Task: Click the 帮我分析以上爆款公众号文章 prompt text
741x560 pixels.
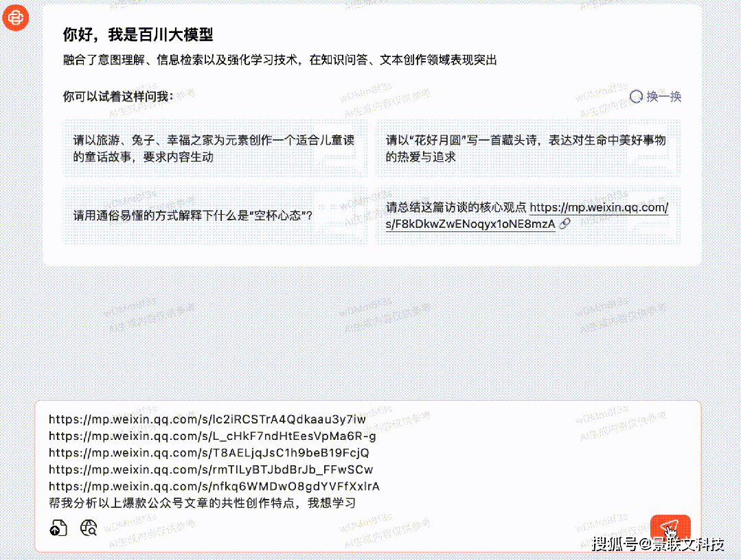Action: [x=202, y=504]
